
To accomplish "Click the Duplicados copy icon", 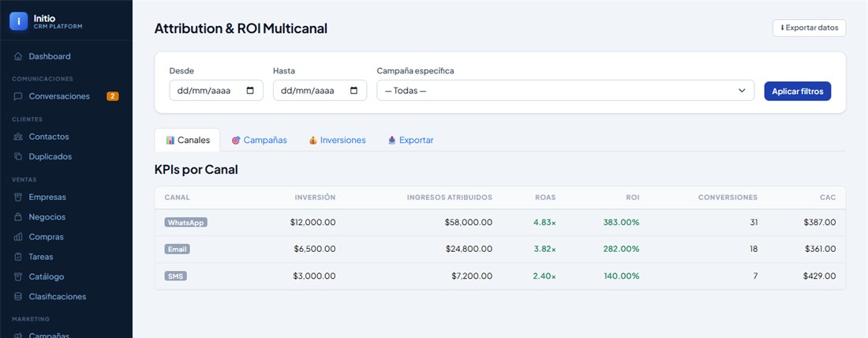I will [18, 157].
